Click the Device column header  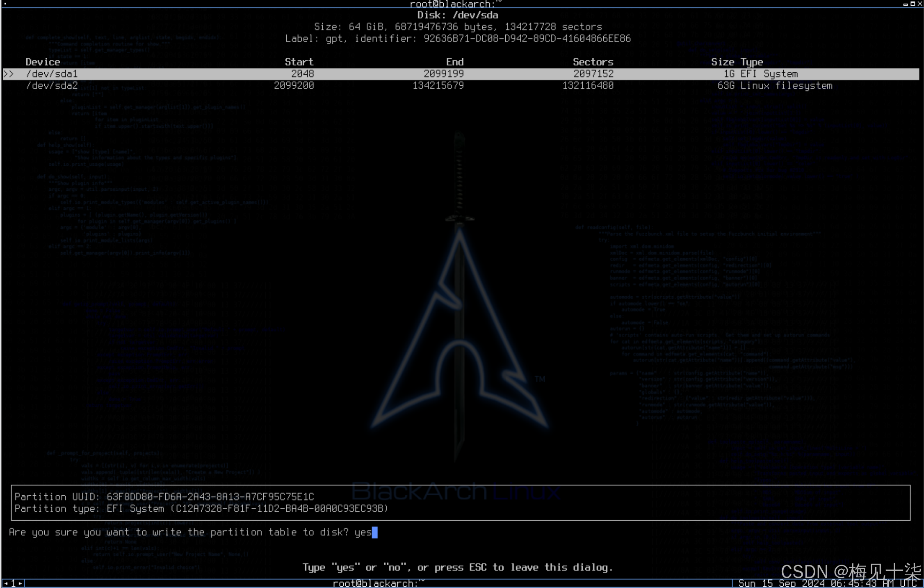(43, 62)
